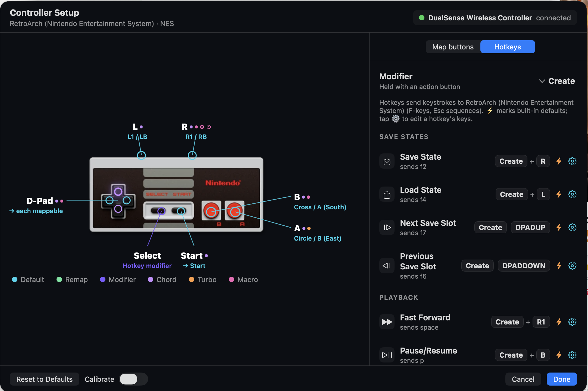
Task: Switch to the Map buttons tab
Action: click(453, 47)
